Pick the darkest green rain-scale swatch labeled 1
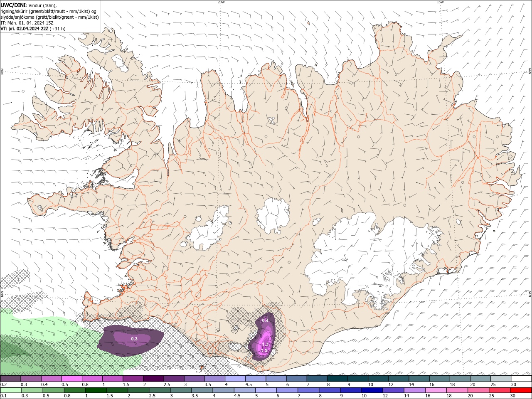Screen dimensions: 532x399 coord(96,390)
